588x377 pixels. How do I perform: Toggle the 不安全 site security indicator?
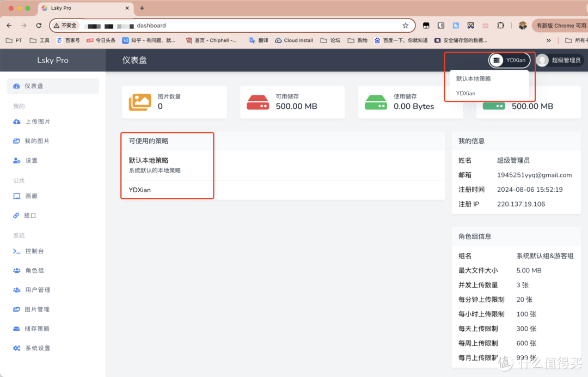65,25
